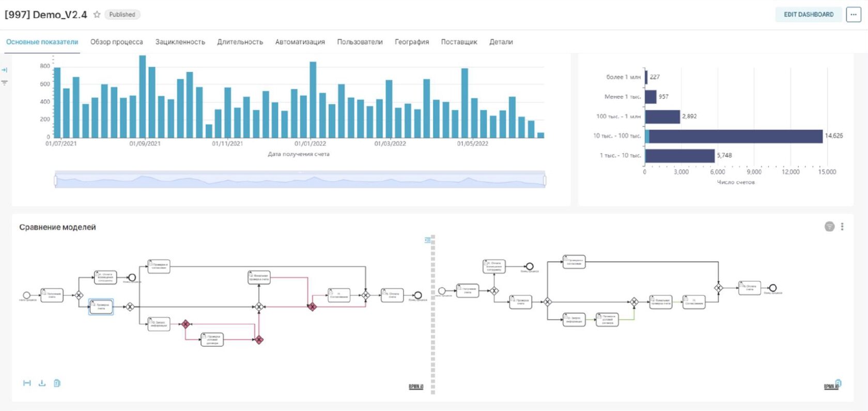The image size is (868, 411).
Task: Open the three-dot dashboard actions menu
Action: 853,14
